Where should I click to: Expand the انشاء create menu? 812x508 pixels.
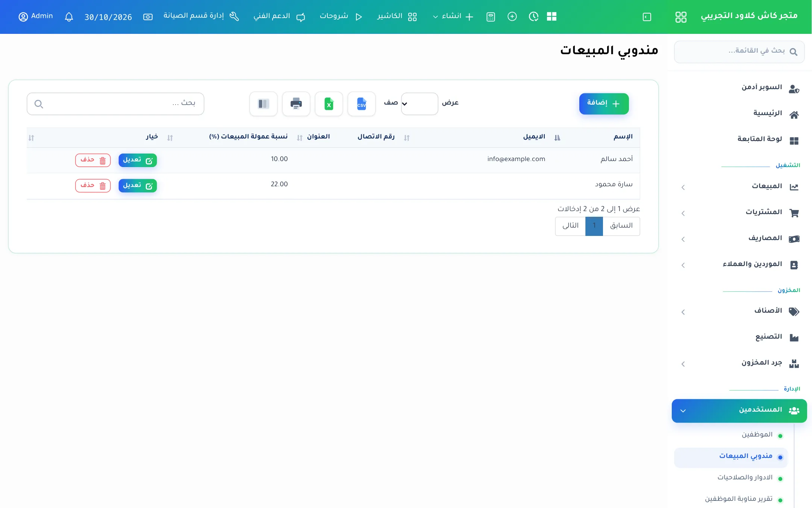pyautogui.click(x=453, y=17)
